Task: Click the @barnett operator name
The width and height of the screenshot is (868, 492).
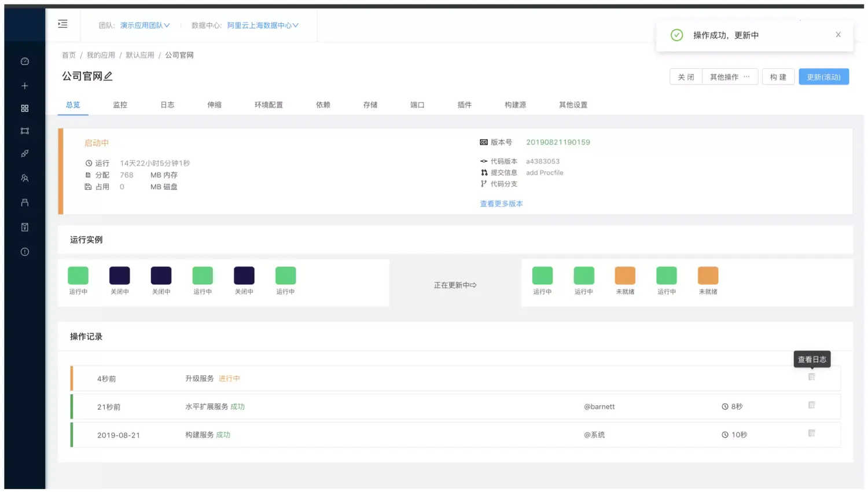Action: tap(599, 407)
